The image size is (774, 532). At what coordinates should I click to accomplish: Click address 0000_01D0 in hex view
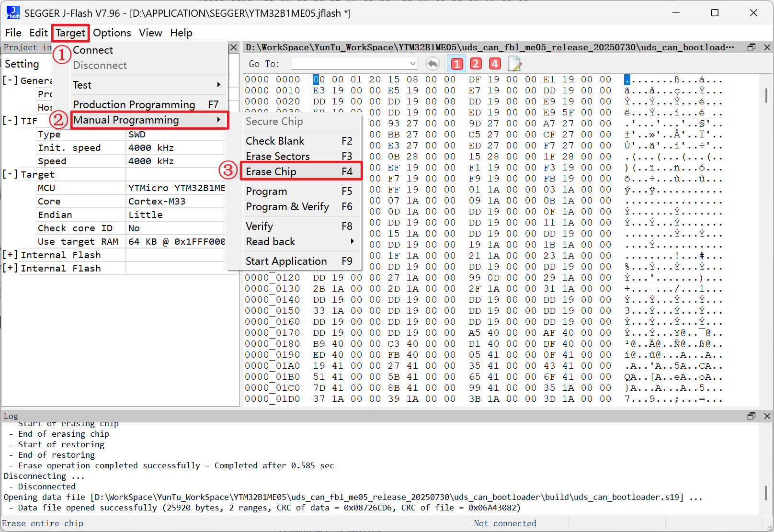click(x=273, y=399)
